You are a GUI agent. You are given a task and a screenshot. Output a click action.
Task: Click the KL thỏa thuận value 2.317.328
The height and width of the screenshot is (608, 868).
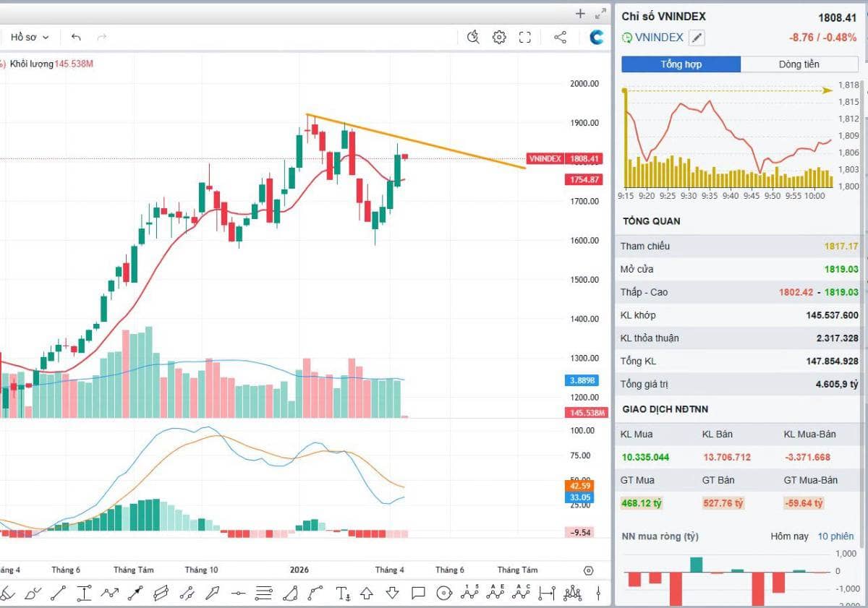[836, 338]
